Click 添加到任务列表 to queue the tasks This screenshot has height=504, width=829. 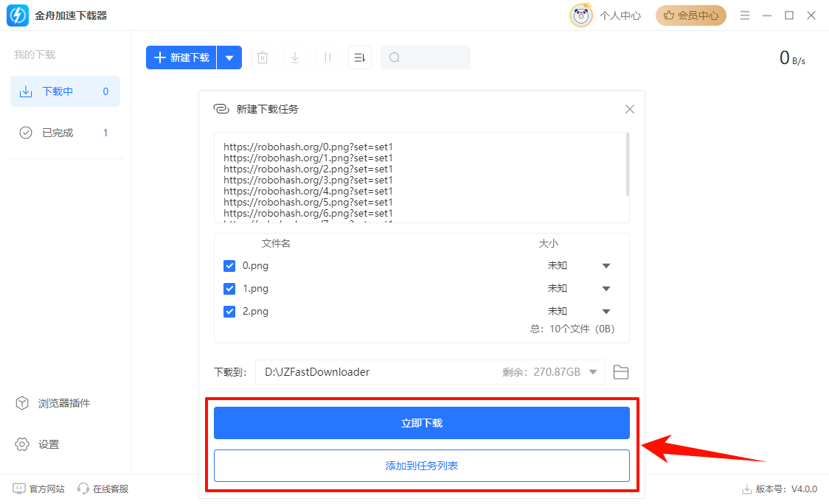coord(421,466)
